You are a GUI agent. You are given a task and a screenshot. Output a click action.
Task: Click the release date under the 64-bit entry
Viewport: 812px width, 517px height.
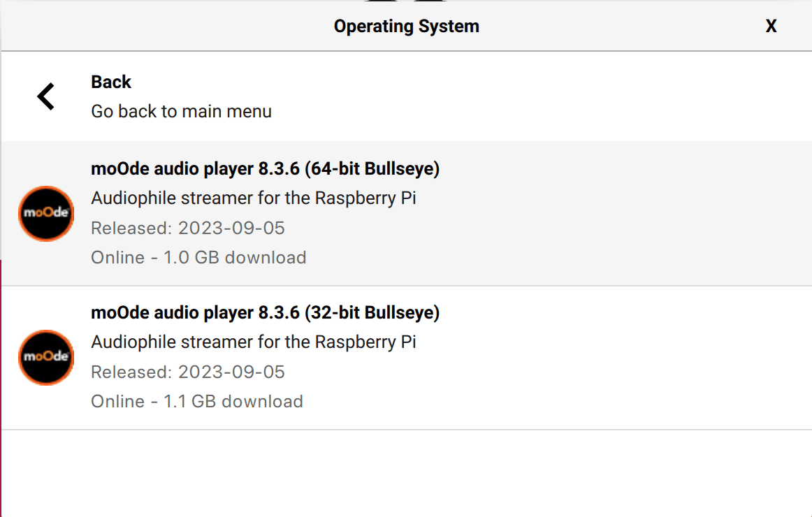click(x=188, y=228)
